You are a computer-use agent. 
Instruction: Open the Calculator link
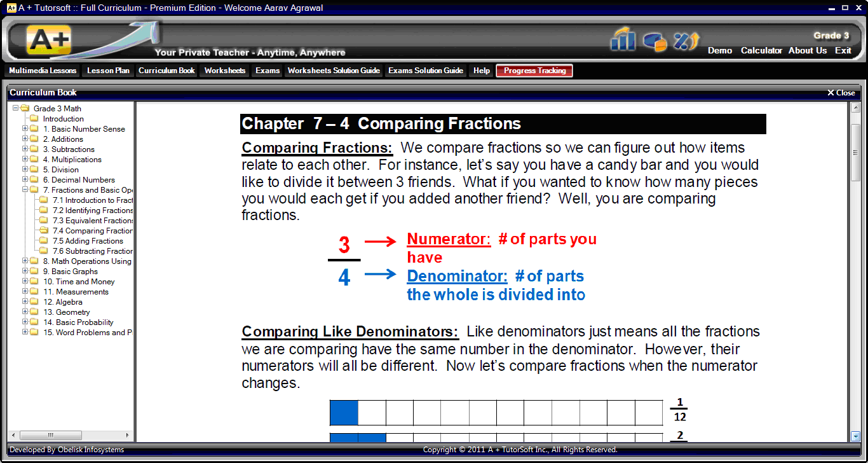761,50
